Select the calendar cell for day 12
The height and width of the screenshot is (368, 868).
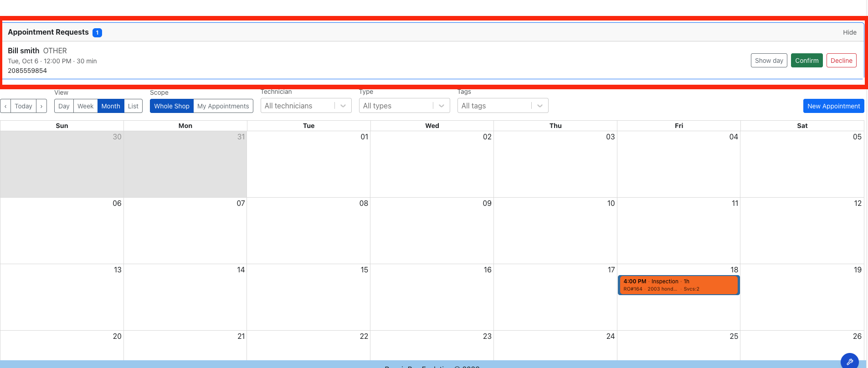click(x=802, y=230)
